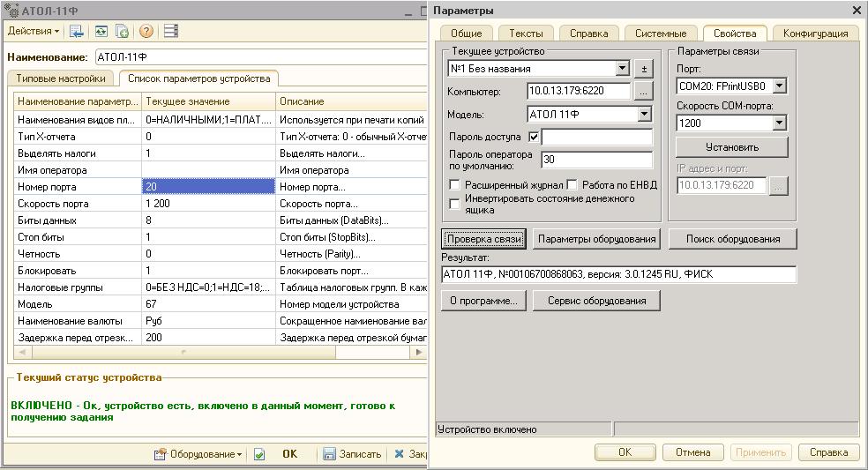Select Список параметров устройства tab
Viewport: 868px width, 470px height.
pyautogui.click(x=199, y=78)
